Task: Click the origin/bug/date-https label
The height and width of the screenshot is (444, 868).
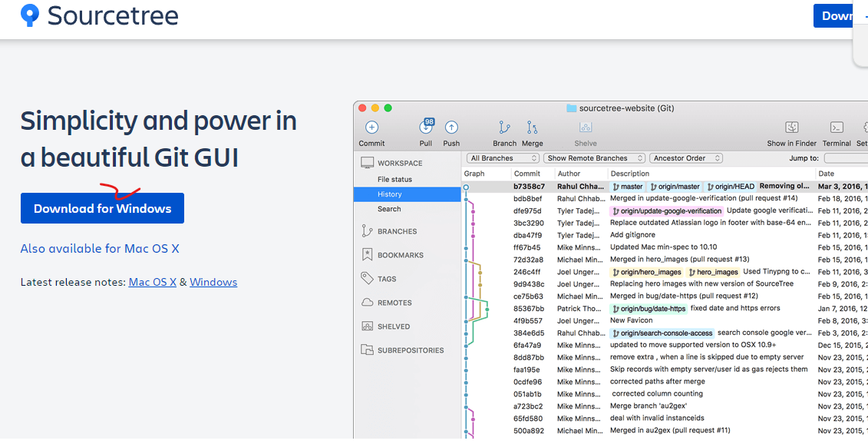Action: click(x=649, y=309)
